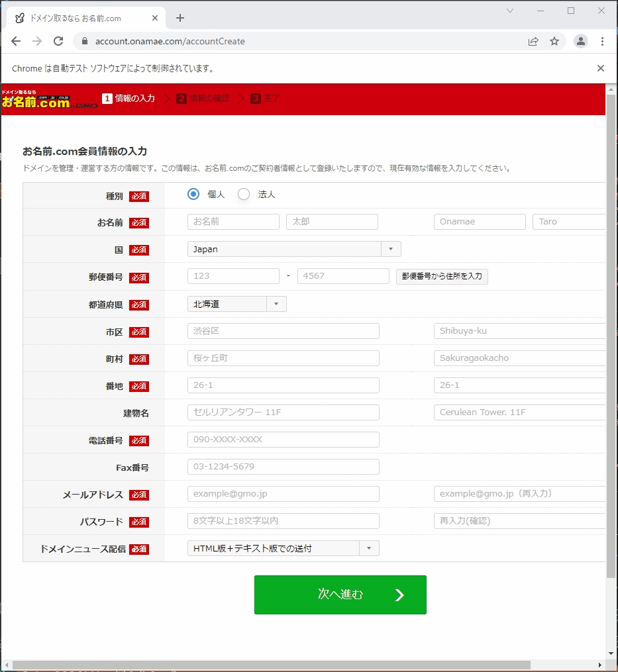Open the Chrome profile avatar
The width and height of the screenshot is (618, 672).
(x=581, y=41)
